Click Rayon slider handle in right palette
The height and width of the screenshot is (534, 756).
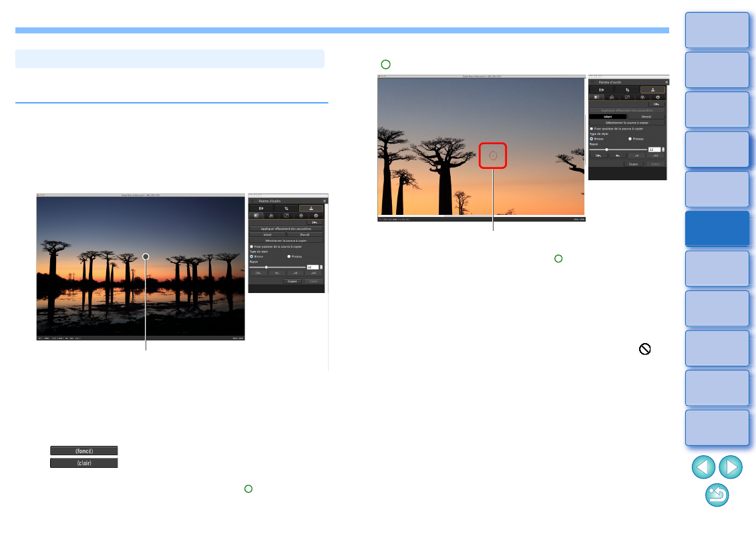tap(606, 150)
